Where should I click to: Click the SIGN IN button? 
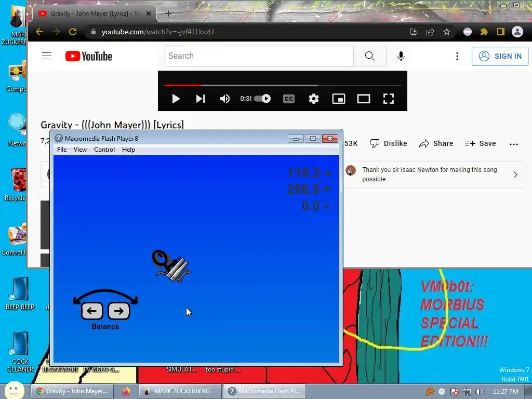click(500, 56)
